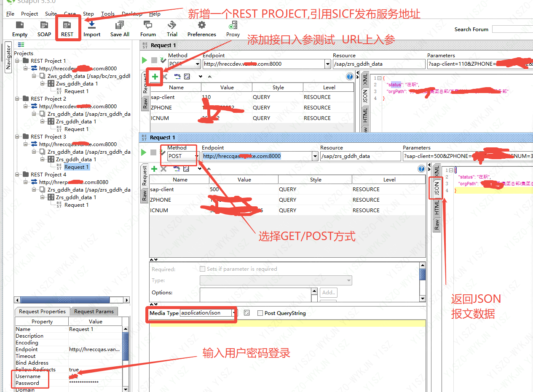This screenshot has width=533, height=392.
Task: Select highlighted Request 1 under REST Project 3
Action: pyautogui.click(x=76, y=167)
